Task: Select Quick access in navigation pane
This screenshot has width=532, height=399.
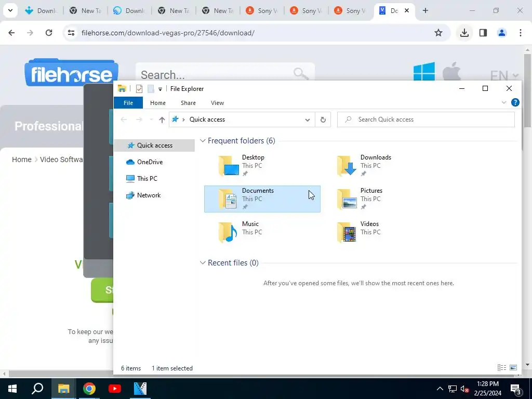Action: coord(154,145)
